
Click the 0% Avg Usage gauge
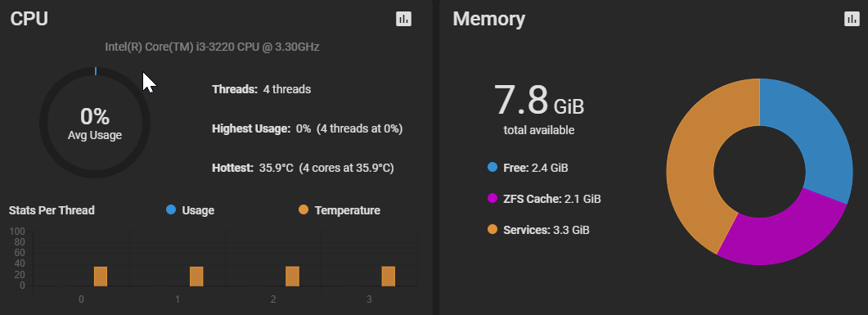point(95,123)
